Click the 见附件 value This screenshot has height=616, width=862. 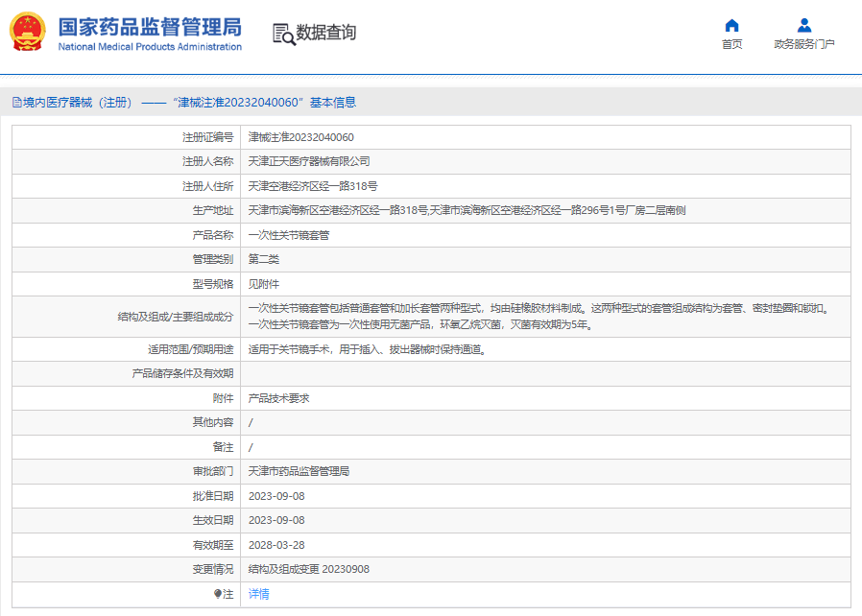click(264, 284)
